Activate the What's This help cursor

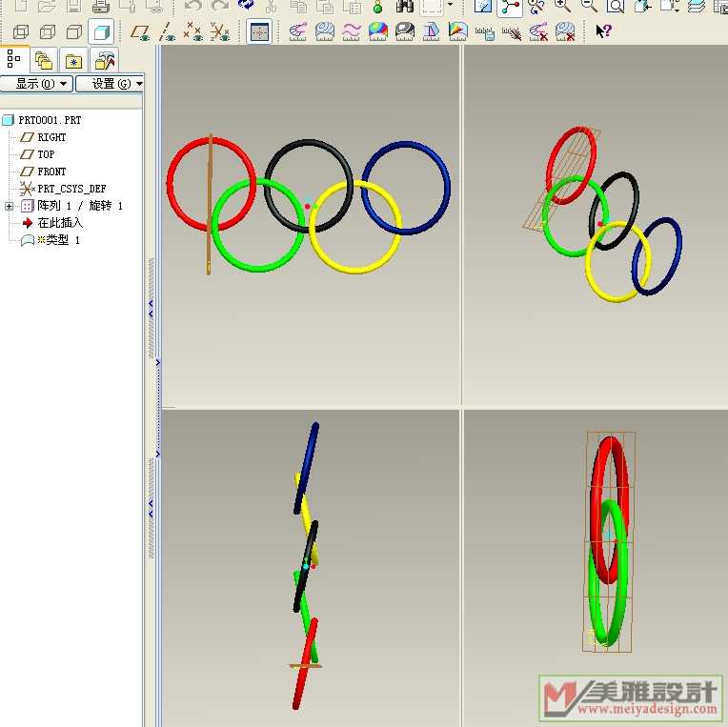[x=603, y=31]
